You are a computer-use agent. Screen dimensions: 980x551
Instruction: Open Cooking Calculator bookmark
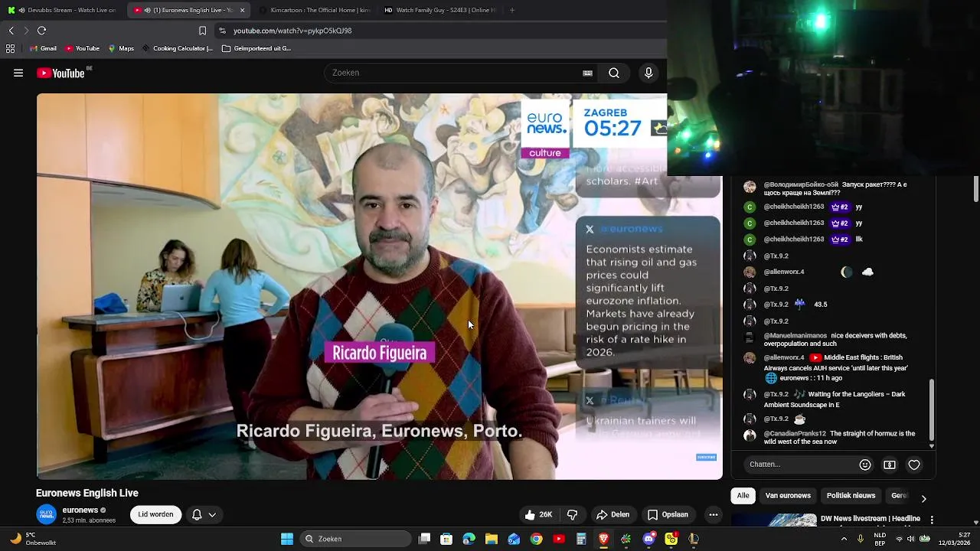[x=178, y=48]
